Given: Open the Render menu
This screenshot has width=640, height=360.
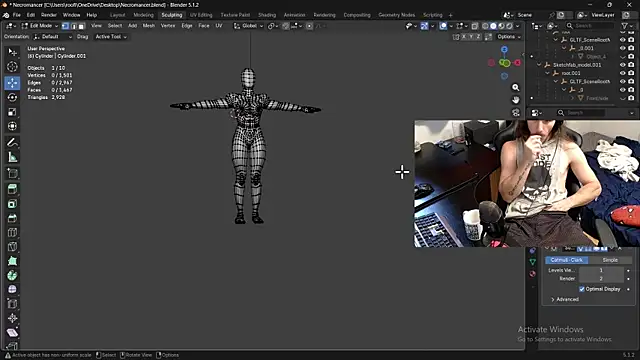Looking at the screenshot, I should tap(49, 15).
